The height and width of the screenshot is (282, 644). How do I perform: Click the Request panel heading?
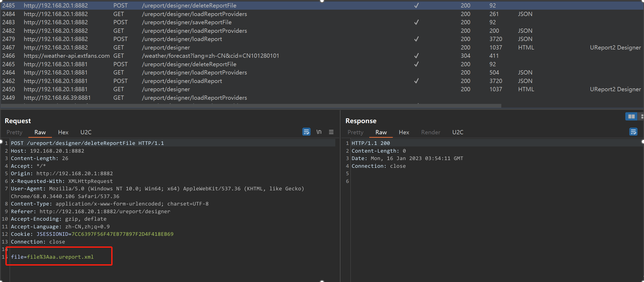coord(18,121)
